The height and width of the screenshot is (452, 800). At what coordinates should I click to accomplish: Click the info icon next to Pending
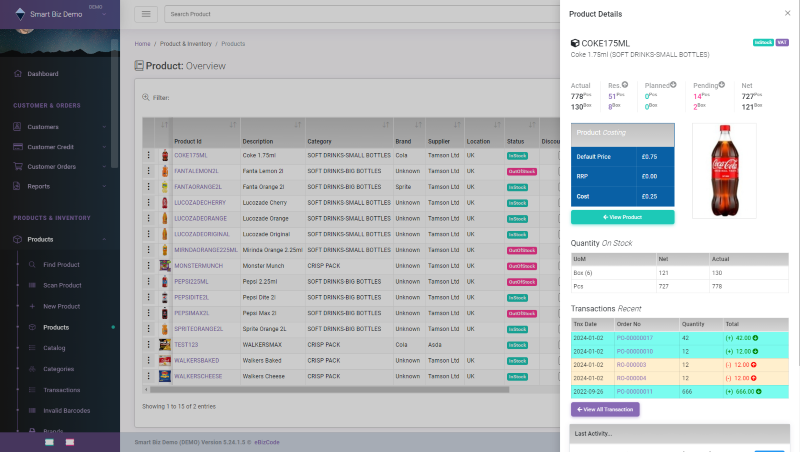721,85
